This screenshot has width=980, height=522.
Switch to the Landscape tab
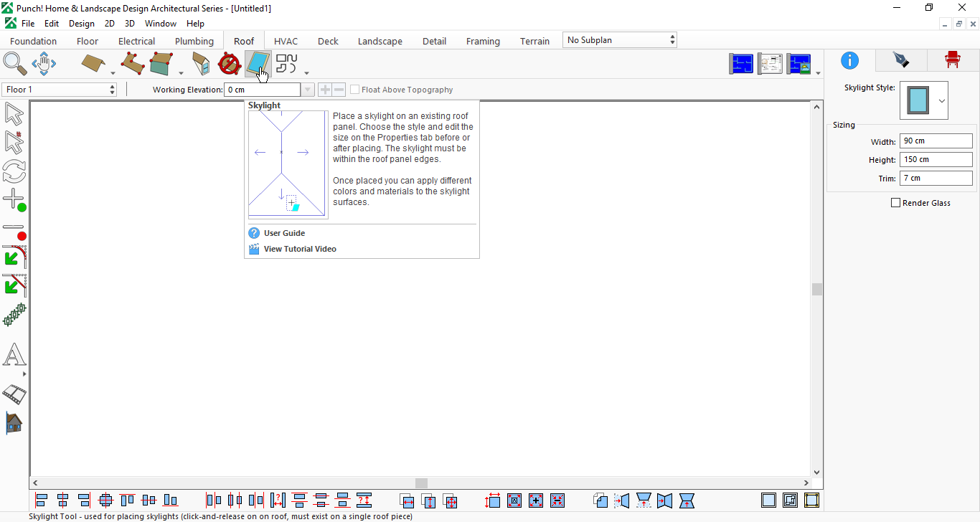pyautogui.click(x=380, y=41)
